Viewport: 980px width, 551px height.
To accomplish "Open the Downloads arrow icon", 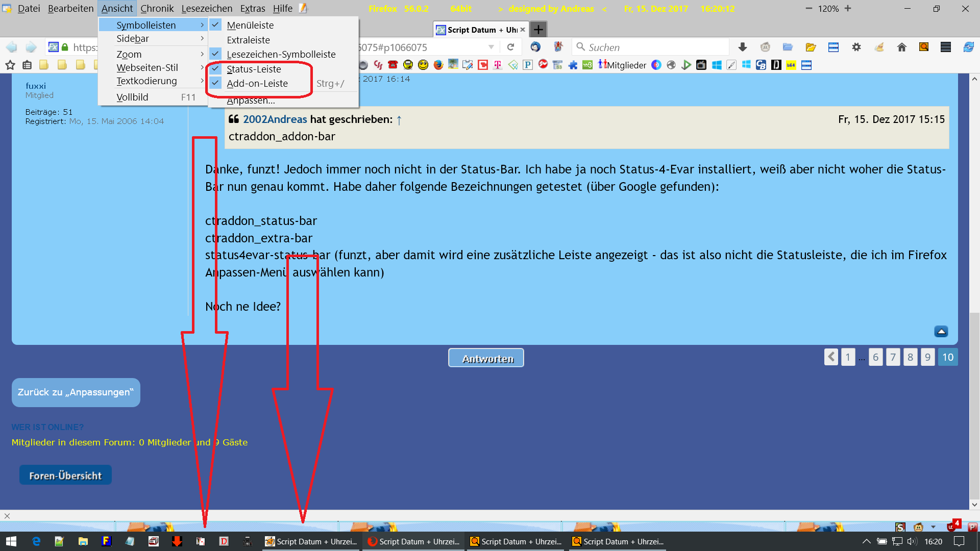I will point(743,47).
